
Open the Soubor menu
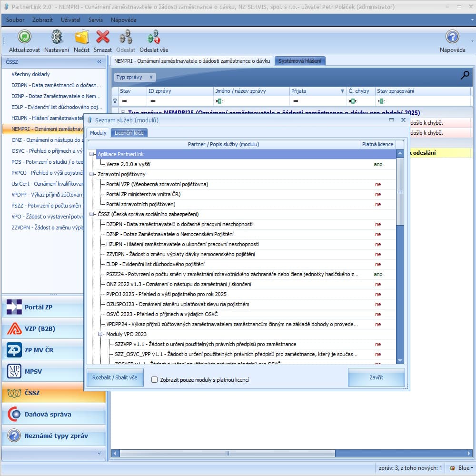(15, 20)
